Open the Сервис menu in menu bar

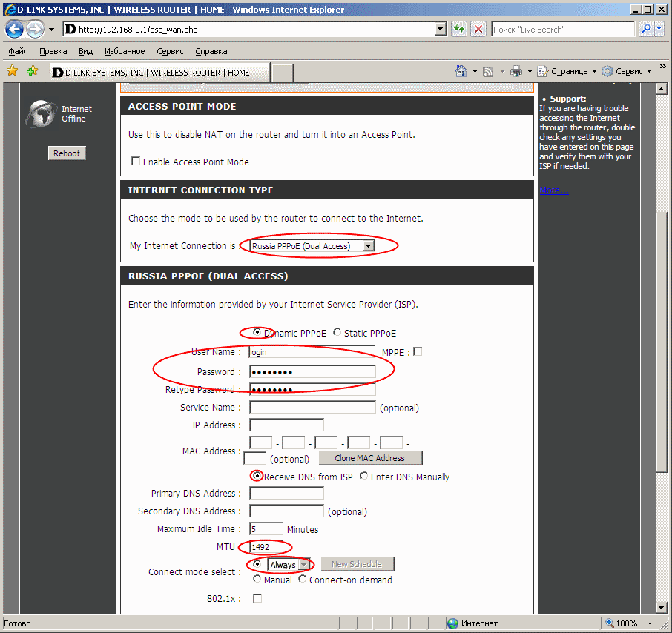tap(170, 51)
